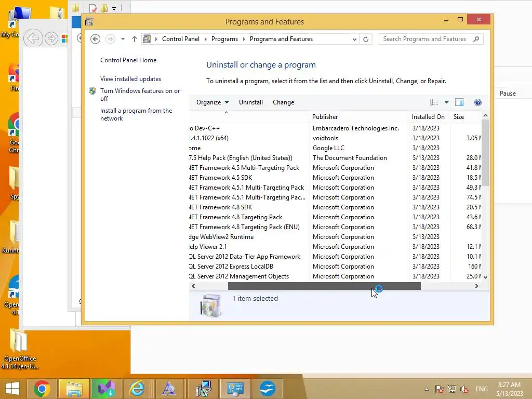
Task: Click the Control Panel icon in address bar
Action: [147, 39]
